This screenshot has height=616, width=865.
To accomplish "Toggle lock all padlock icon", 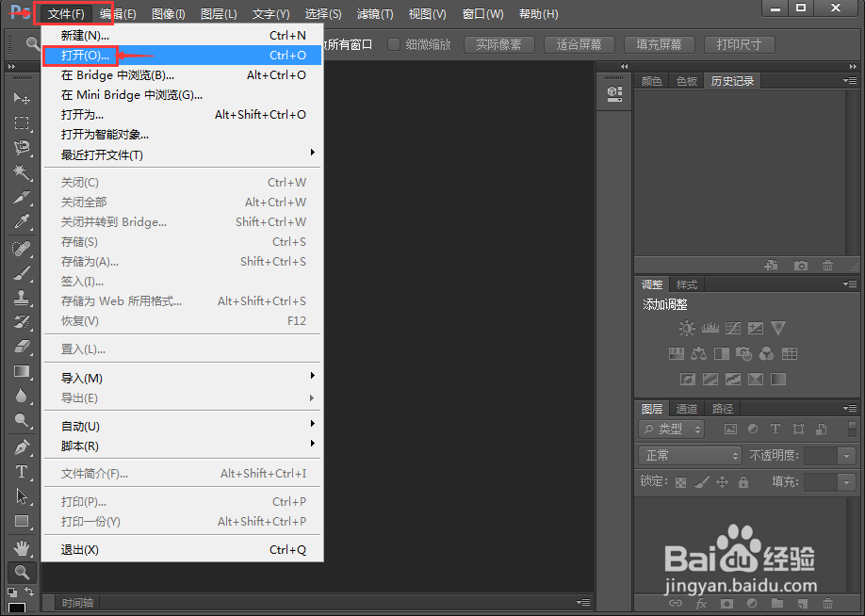I will pyautogui.click(x=743, y=482).
